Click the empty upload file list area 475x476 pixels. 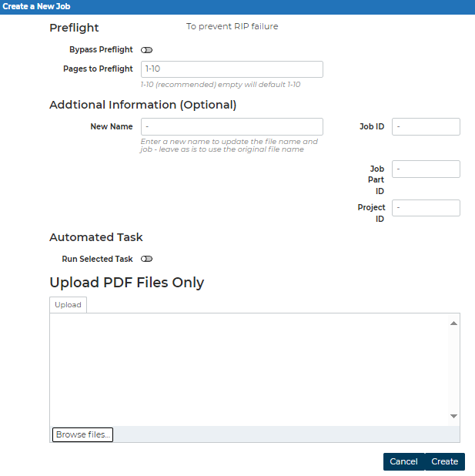[x=249, y=370]
